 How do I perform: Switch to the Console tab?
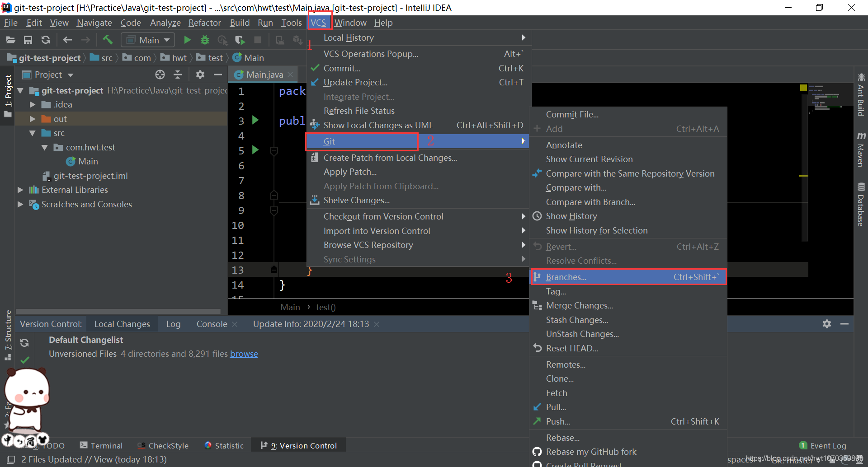[x=212, y=324]
